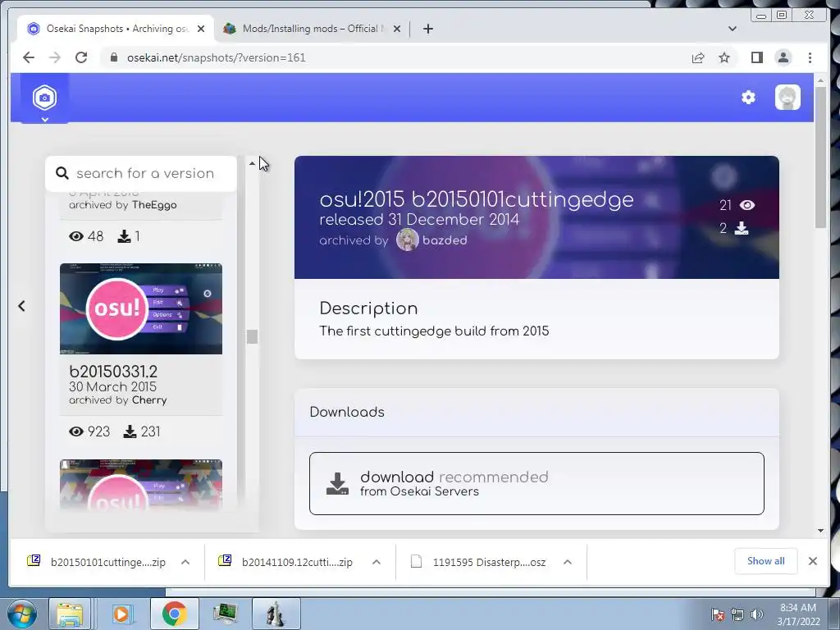Open the Osekai Snapshots camera logo menu
Screen dimensions: 840x630
(44, 98)
